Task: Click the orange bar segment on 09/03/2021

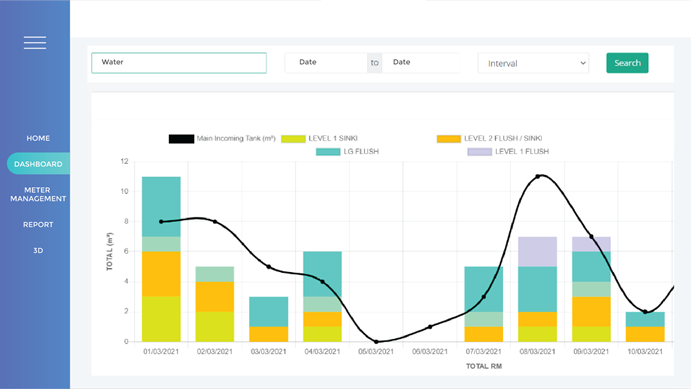Action: coord(591,311)
